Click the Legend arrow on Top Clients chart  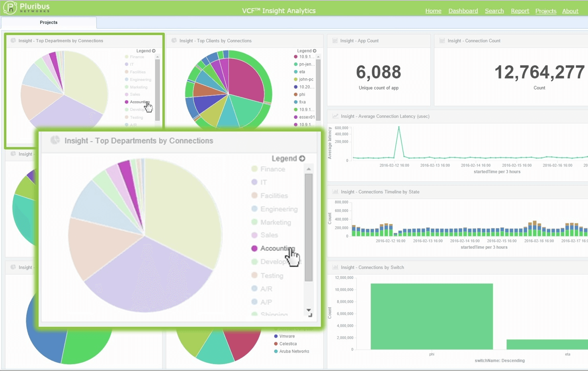tap(315, 51)
